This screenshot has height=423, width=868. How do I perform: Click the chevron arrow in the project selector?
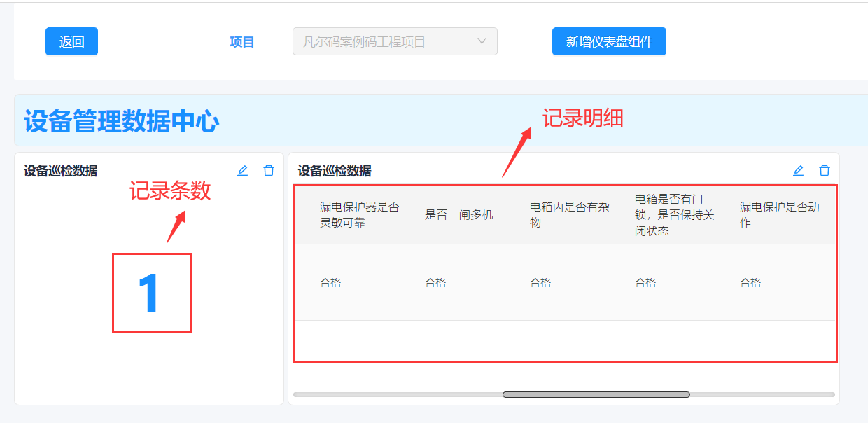pyautogui.click(x=482, y=41)
